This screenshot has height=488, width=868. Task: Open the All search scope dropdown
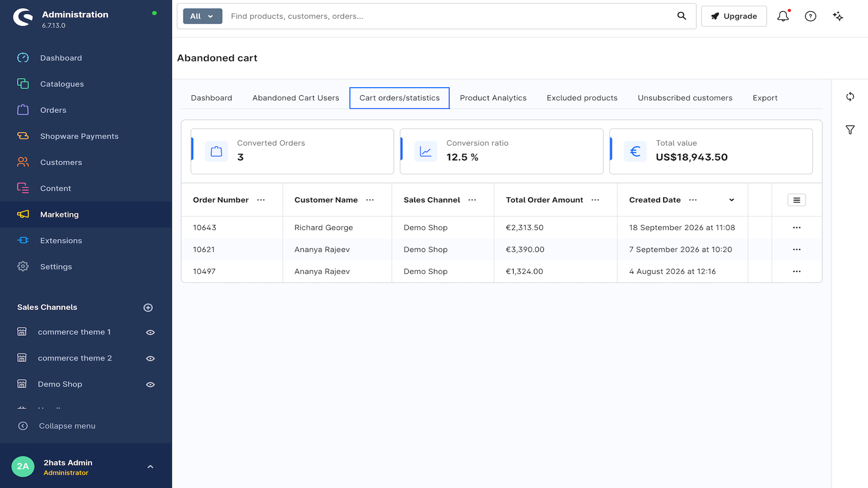pos(203,16)
